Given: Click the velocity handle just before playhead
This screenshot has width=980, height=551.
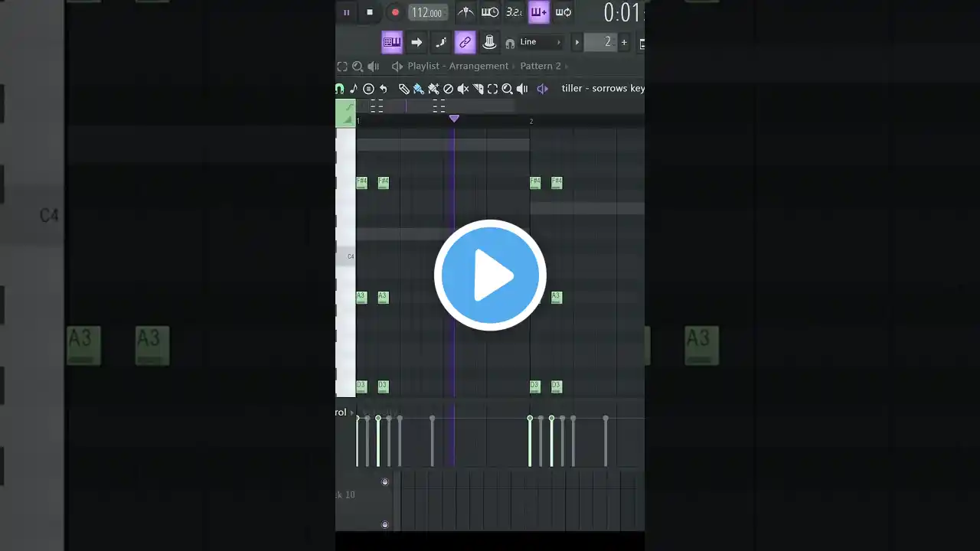Looking at the screenshot, I should coord(433,419).
